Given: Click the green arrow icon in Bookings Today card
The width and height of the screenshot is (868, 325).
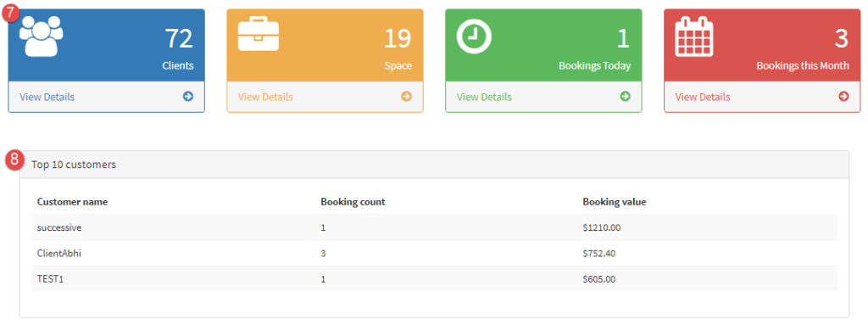Looking at the screenshot, I should point(625,97).
